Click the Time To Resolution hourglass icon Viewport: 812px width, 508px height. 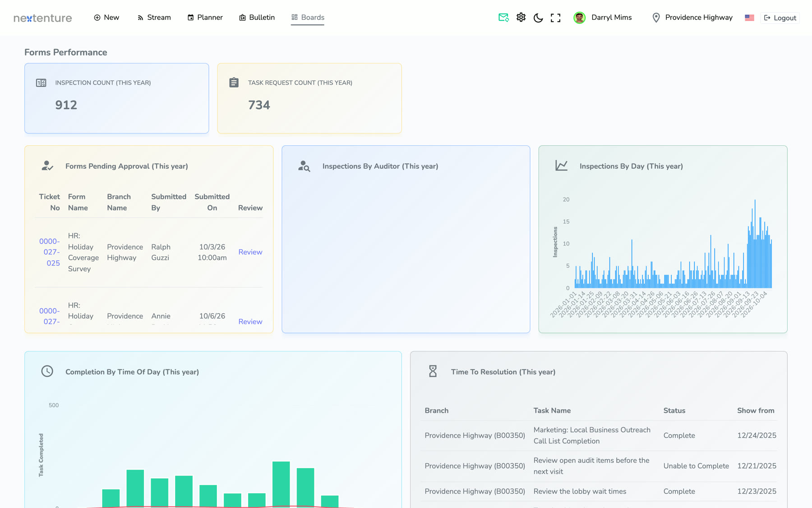click(x=433, y=371)
